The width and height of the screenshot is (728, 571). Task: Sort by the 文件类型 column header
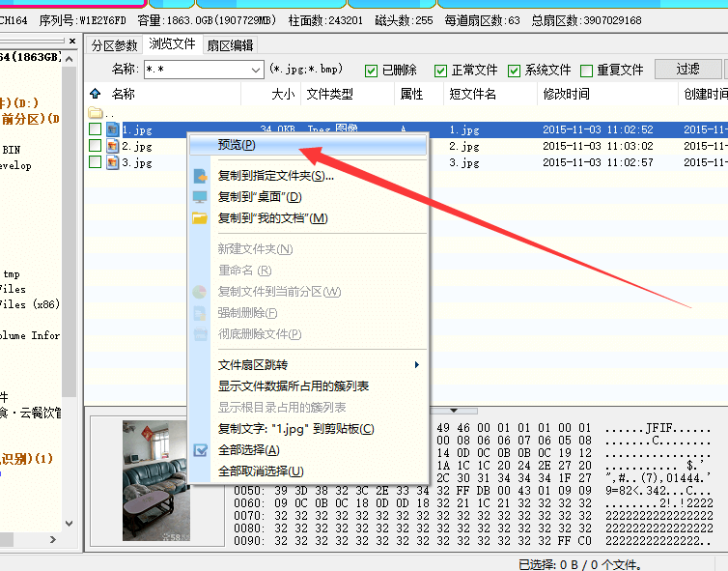click(x=348, y=94)
